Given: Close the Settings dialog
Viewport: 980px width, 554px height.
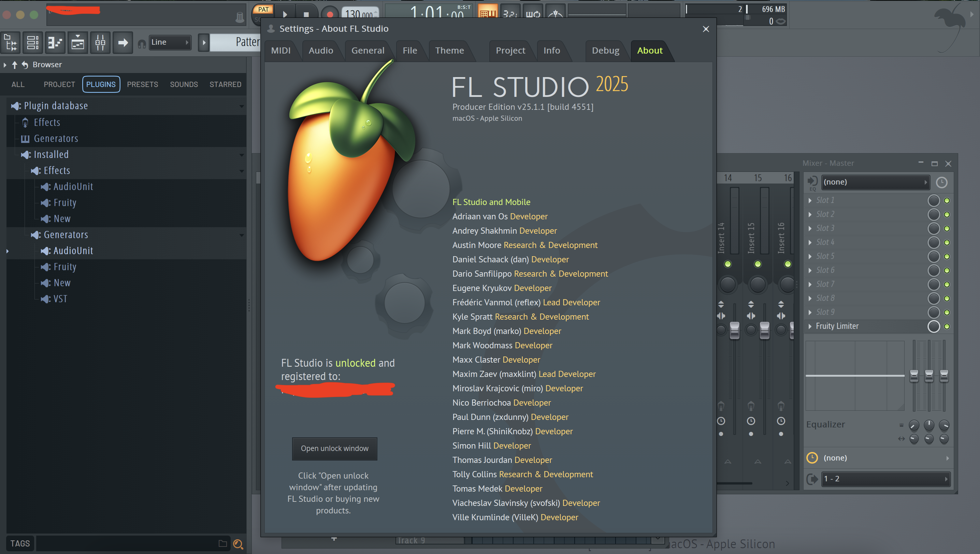Looking at the screenshot, I should point(706,29).
